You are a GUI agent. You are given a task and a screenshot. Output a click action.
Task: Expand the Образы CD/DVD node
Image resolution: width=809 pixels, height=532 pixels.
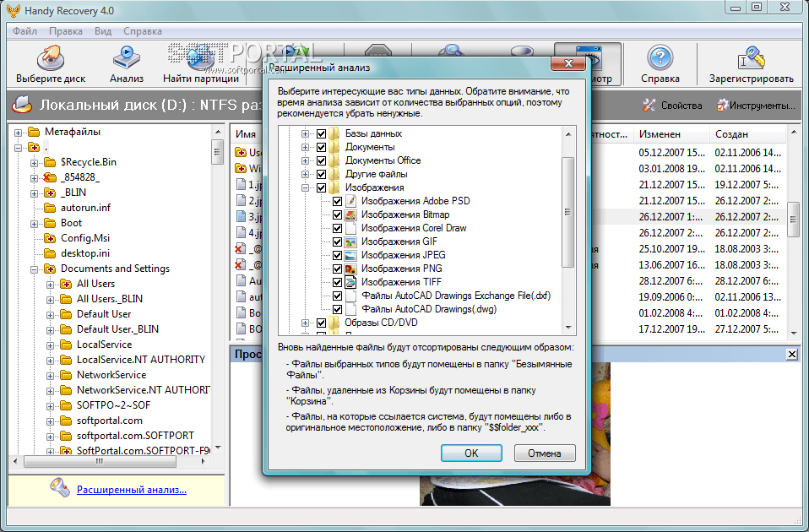pyautogui.click(x=305, y=323)
